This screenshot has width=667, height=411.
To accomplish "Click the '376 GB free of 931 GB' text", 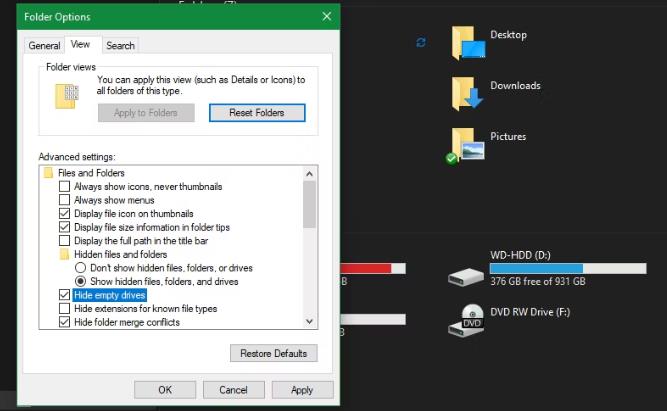I will click(538, 281).
